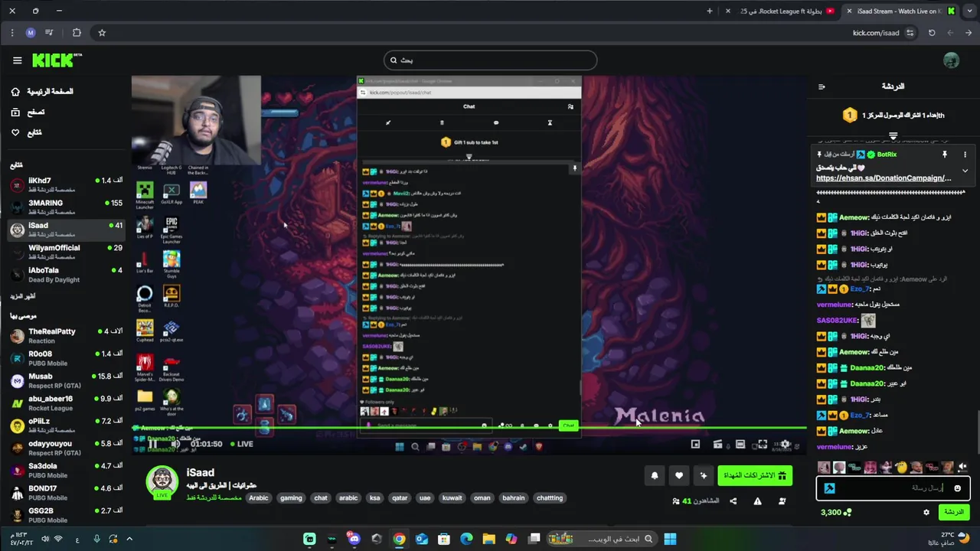Screen dimensions: 980x551
Task: Open user profile avatar top right
Action: click(x=951, y=60)
